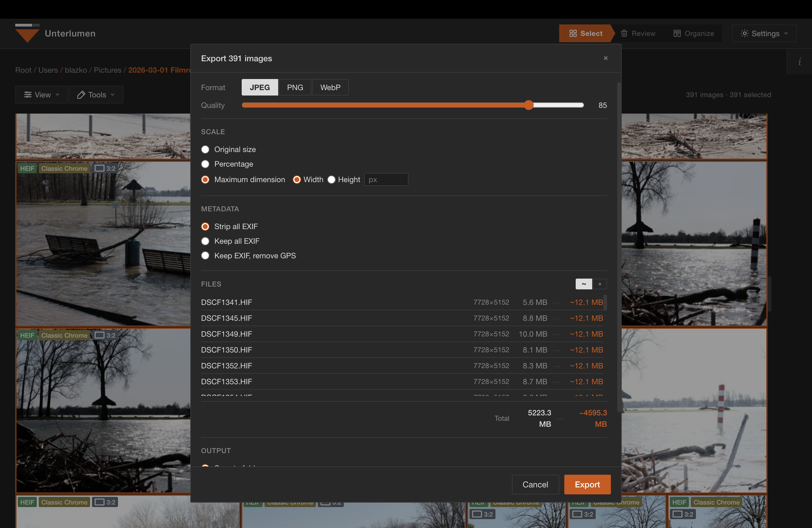The image size is (812, 528).
Task: Click the Cancel button
Action: pos(535,484)
